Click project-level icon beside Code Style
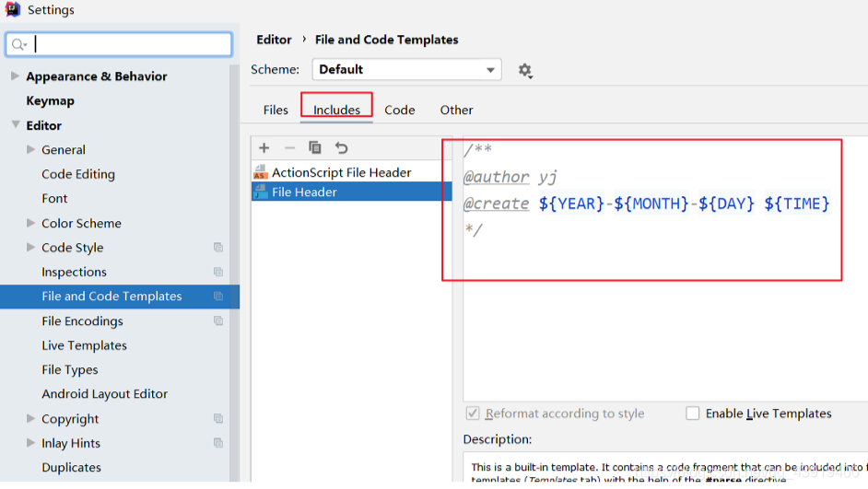 click(x=218, y=248)
